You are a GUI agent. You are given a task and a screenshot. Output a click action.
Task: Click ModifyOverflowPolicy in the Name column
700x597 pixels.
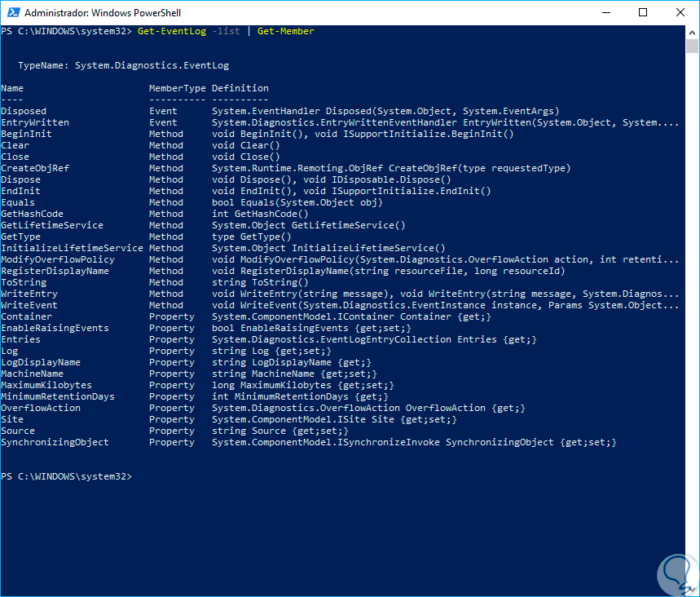[x=58, y=259]
